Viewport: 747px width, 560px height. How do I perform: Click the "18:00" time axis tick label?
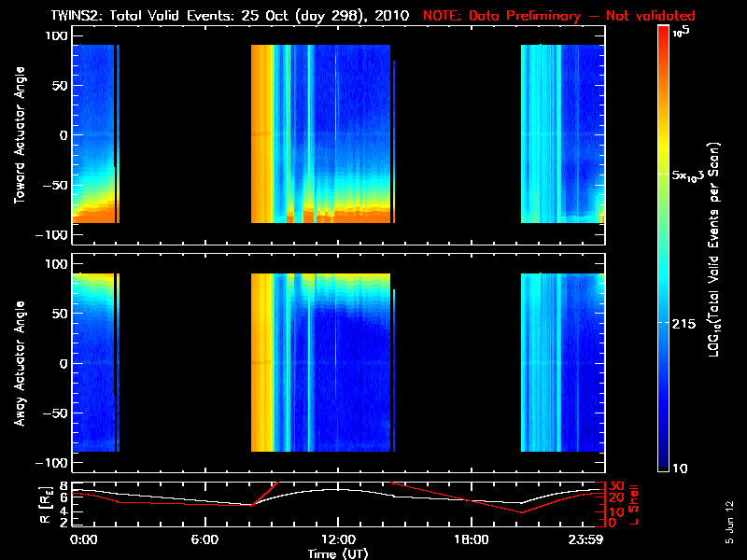(x=471, y=539)
